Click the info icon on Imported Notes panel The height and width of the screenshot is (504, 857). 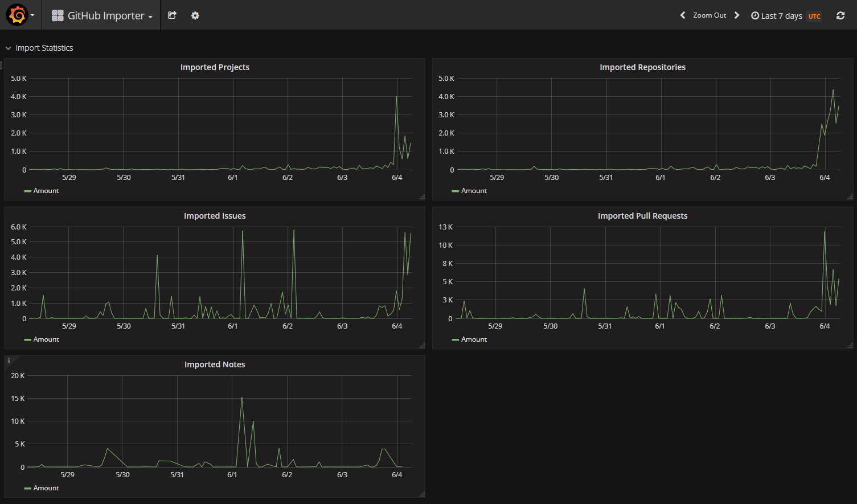point(9,360)
